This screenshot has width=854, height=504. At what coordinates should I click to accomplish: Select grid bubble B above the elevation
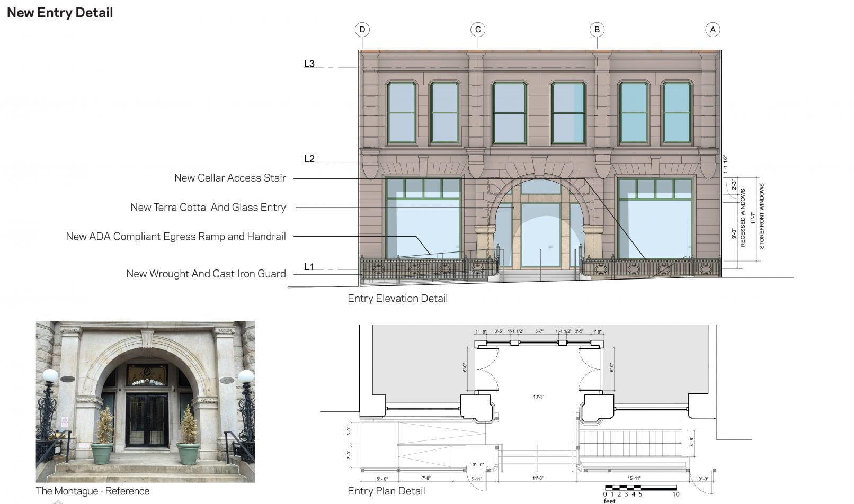click(597, 30)
